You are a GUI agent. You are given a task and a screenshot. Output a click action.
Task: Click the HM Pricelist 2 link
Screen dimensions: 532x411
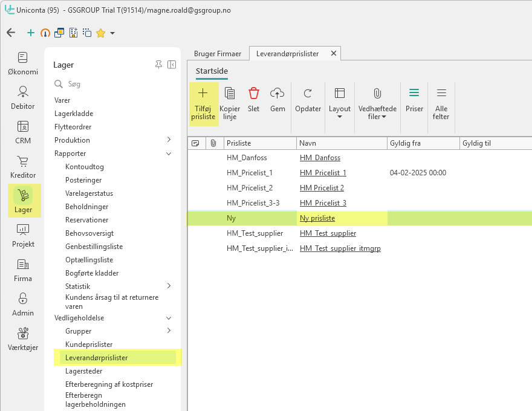pos(322,188)
